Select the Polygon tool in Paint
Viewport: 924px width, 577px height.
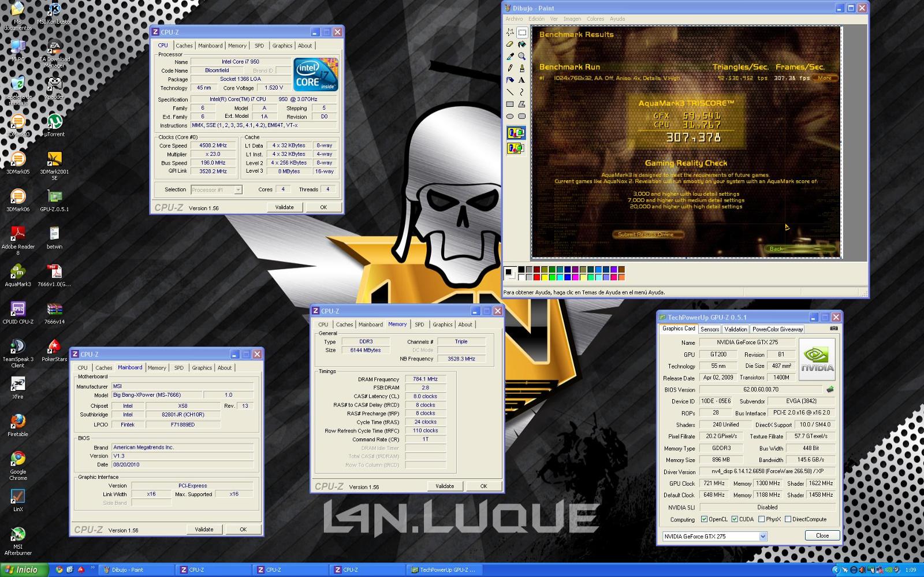pos(522,104)
